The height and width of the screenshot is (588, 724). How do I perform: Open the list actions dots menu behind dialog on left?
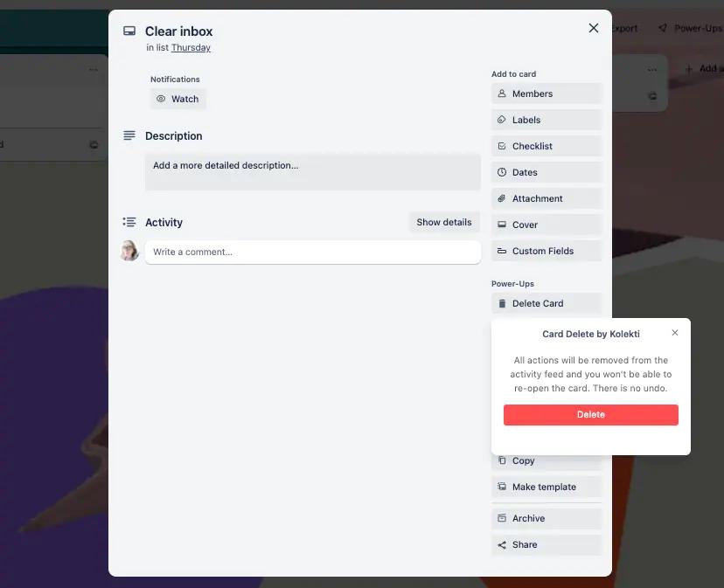[94, 70]
